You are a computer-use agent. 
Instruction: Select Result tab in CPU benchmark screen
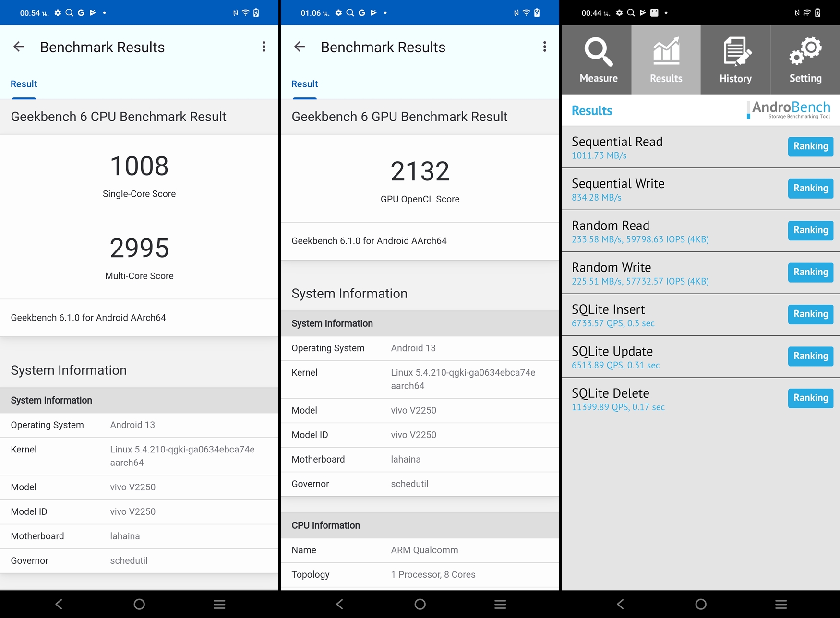click(x=24, y=84)
